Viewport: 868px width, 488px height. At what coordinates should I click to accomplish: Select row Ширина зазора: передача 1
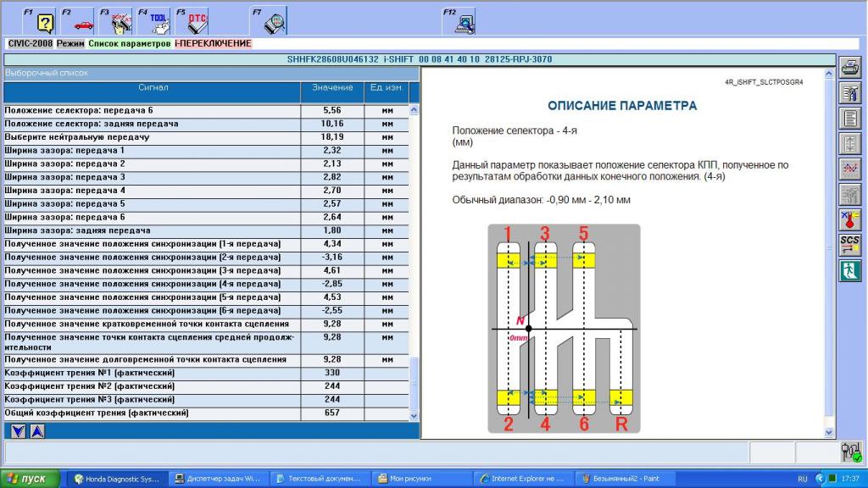coord(206,151)
